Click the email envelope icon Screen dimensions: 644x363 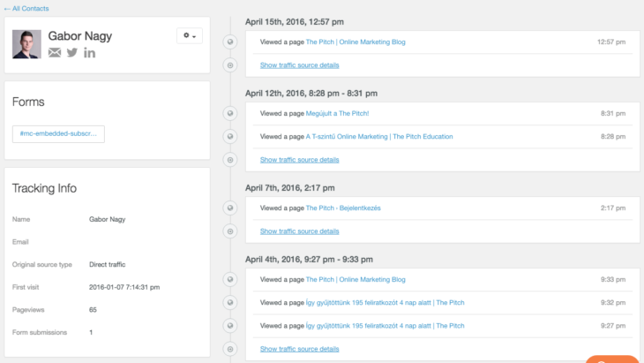click(55, 53)
